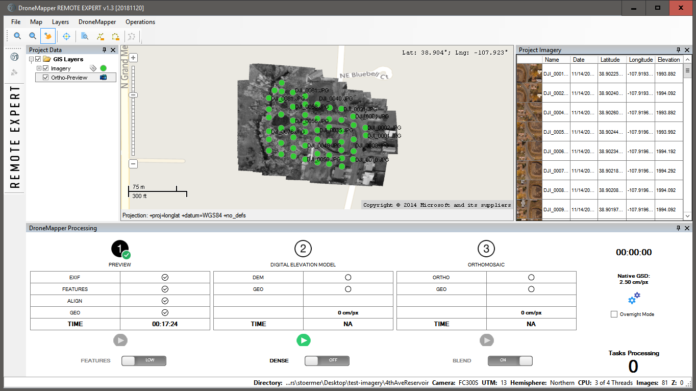Toggle the FEATURES low switch
The image size is (696, 391).
(144, 360)
